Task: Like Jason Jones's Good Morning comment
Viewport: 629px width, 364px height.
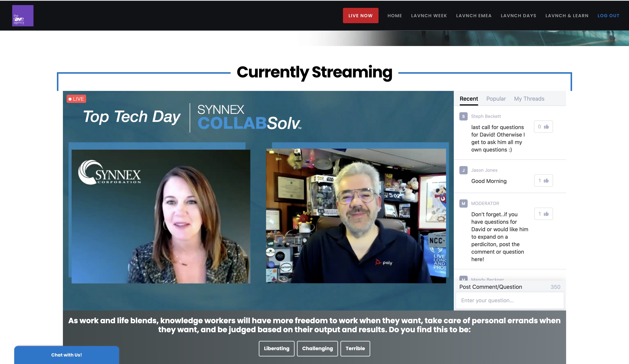Action: click(x=543, y=181)
